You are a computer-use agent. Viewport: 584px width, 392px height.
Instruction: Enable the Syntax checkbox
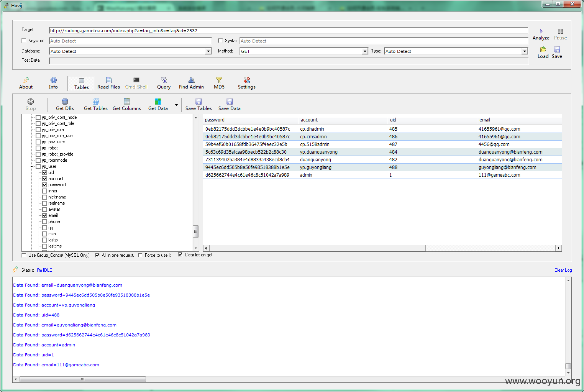tap(220, 41)
